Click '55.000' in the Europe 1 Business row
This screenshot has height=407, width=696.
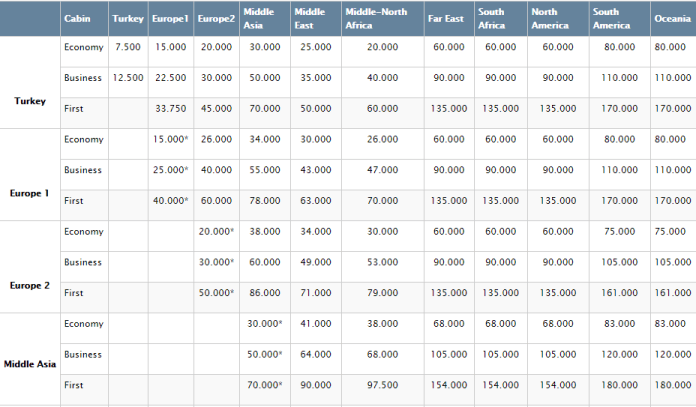265,170
